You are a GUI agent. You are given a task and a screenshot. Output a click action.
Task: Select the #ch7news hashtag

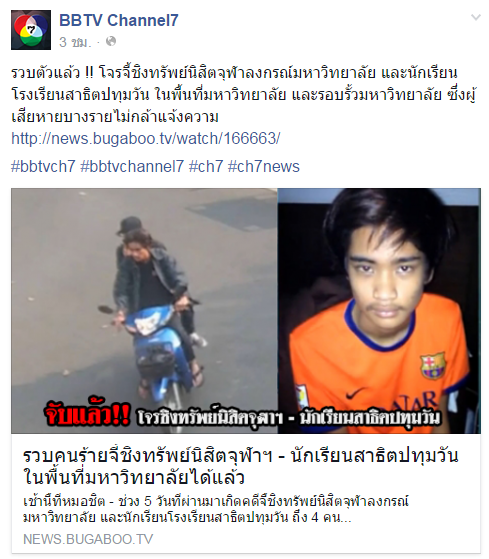click(264, 166)
